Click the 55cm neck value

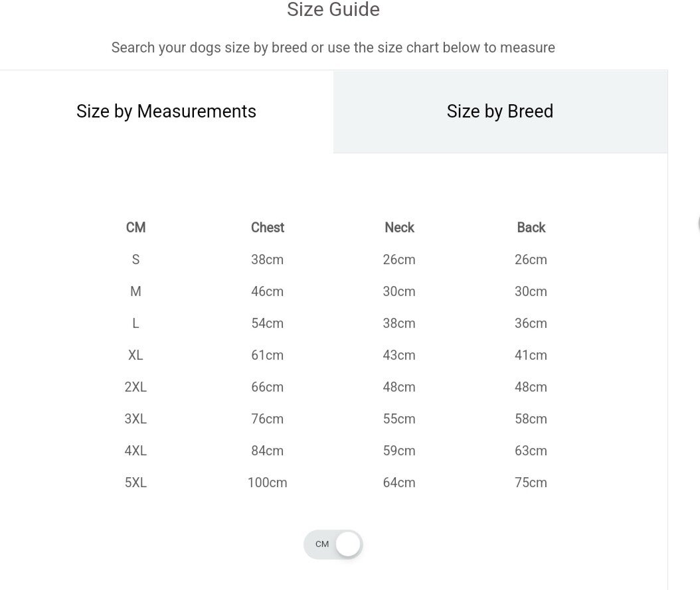(x=399, y=419)
